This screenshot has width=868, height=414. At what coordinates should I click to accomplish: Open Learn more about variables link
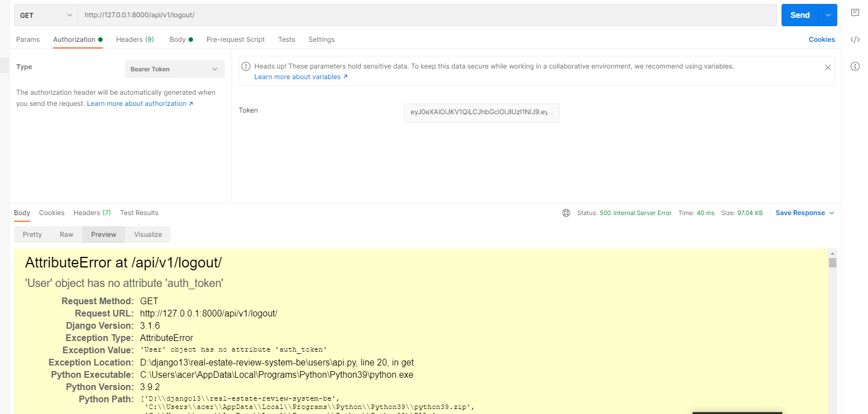click(x=301, y=77)
